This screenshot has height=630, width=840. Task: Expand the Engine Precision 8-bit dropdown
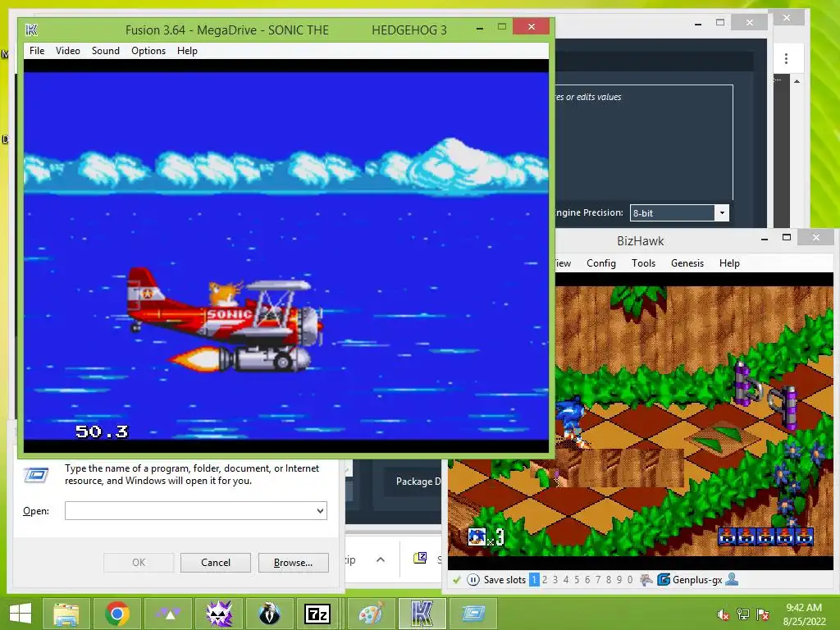click(722, 212)
